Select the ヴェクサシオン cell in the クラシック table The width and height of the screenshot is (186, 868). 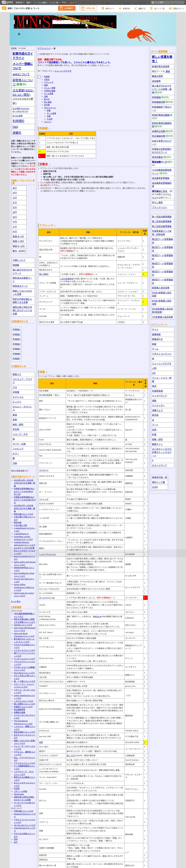click(49, 241)
